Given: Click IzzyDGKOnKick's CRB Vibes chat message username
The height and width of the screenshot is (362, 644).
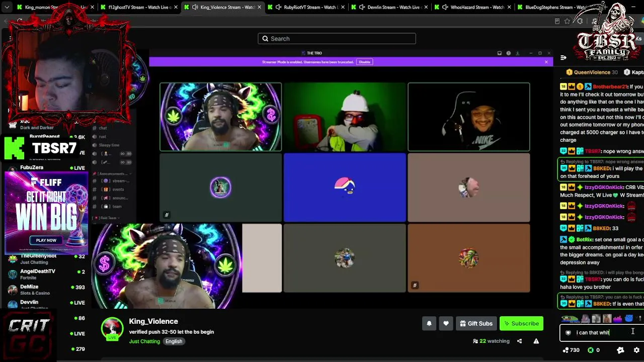Looking at the screenshot, I should [x=604, y=188].
